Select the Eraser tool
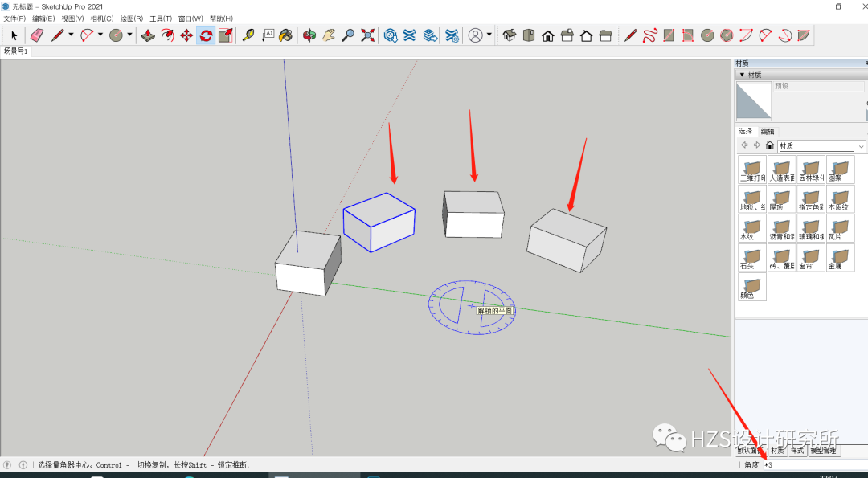This screenshot has height=478, width=868. pyautogui.click(x=36, y=35)
